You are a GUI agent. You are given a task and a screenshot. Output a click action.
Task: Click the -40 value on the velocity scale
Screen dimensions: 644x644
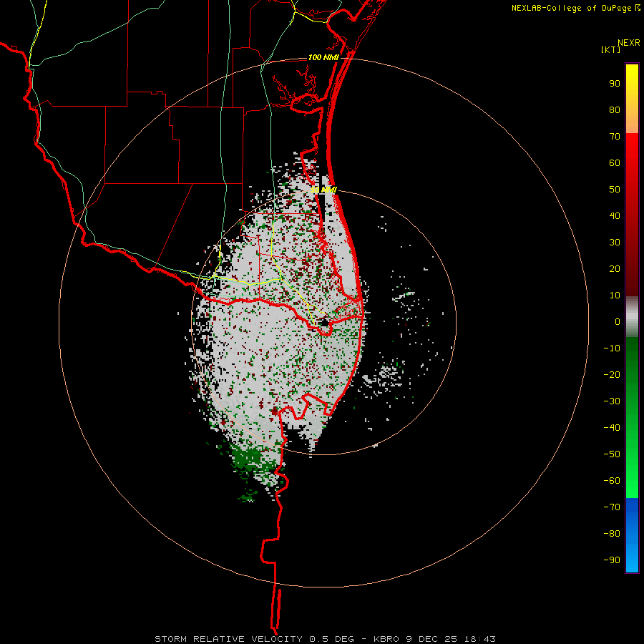coord(612,428)
